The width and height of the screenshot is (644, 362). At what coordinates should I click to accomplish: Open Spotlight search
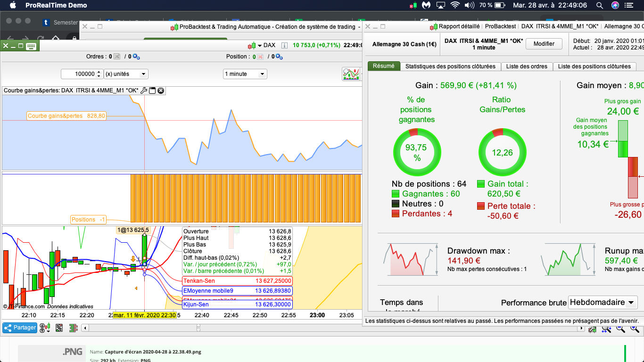pyautogui.click(x=600, y=5)
